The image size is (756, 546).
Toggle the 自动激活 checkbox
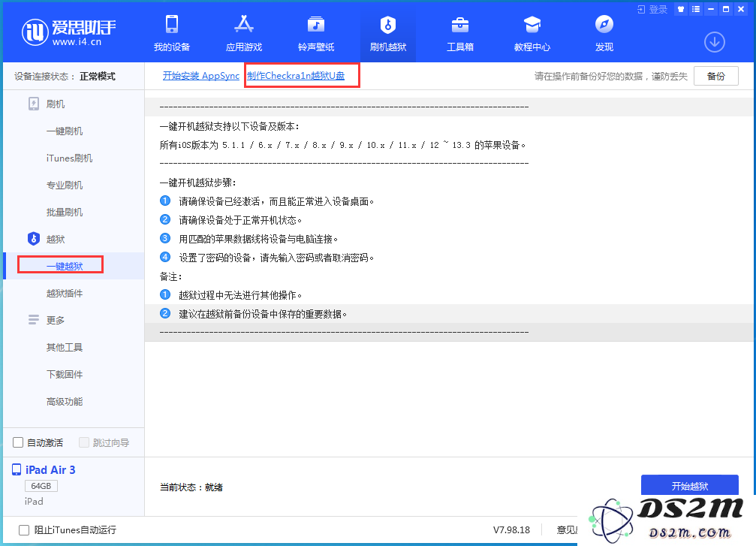18,442
